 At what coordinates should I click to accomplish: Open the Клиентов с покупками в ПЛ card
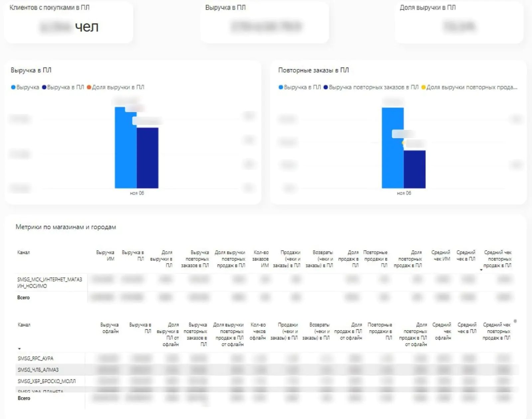pos(68,22)
